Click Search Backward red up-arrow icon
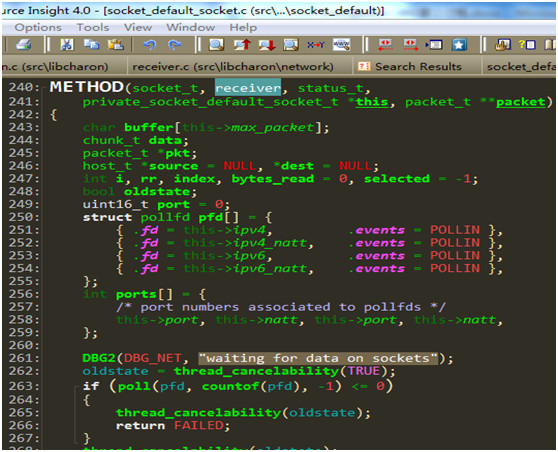 [x=242, y=45]
